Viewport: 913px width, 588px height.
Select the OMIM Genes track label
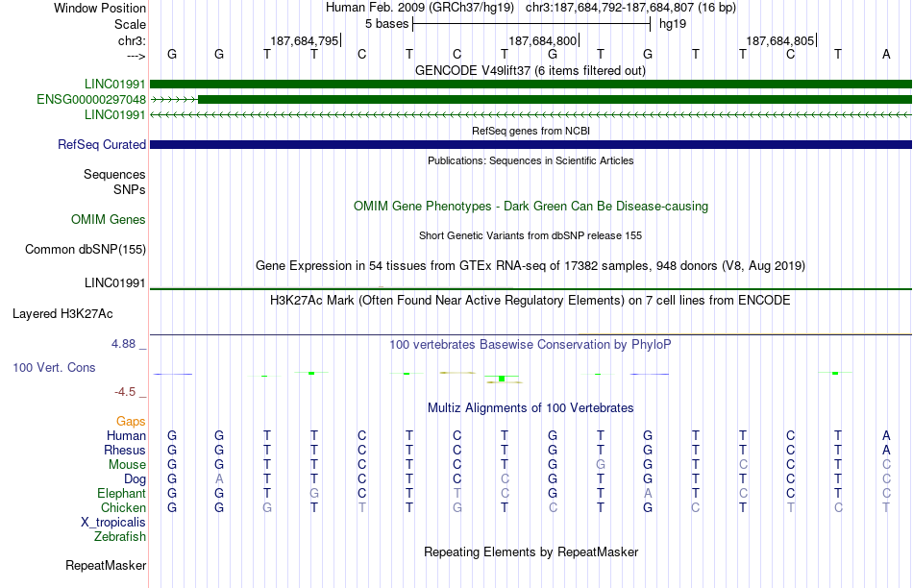pos(109,219)
